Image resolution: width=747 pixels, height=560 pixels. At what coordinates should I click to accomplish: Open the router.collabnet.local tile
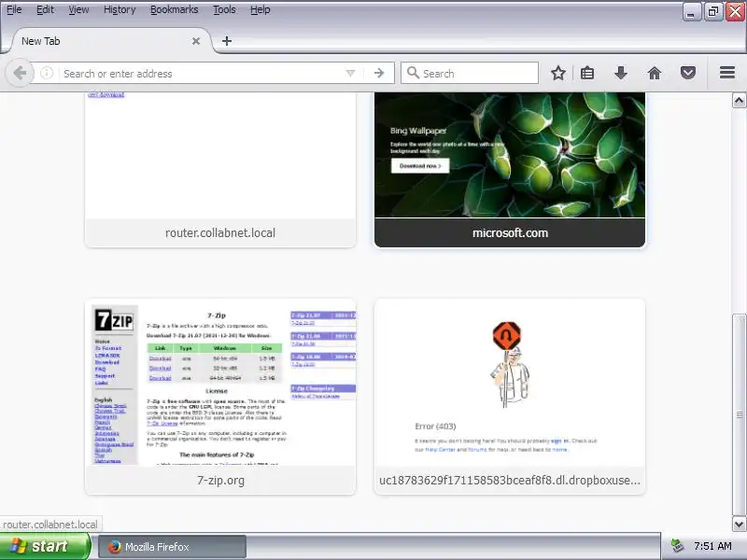pyautogui.click(x=220, y=170)
